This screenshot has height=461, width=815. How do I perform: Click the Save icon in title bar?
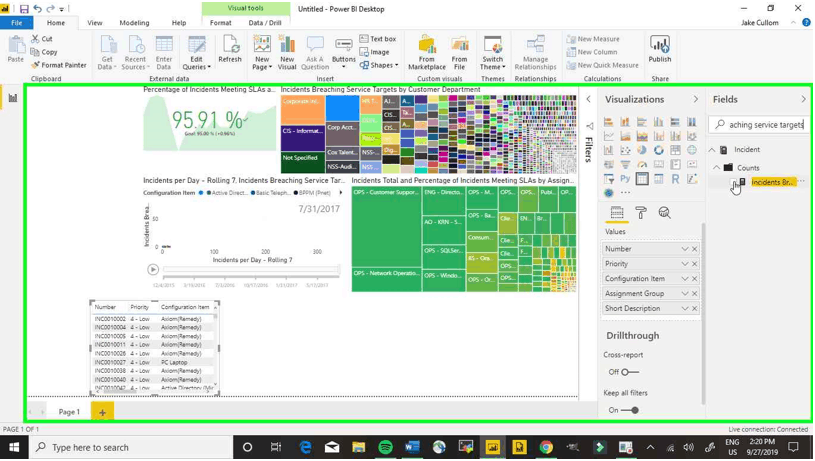(x=24, y=9)
